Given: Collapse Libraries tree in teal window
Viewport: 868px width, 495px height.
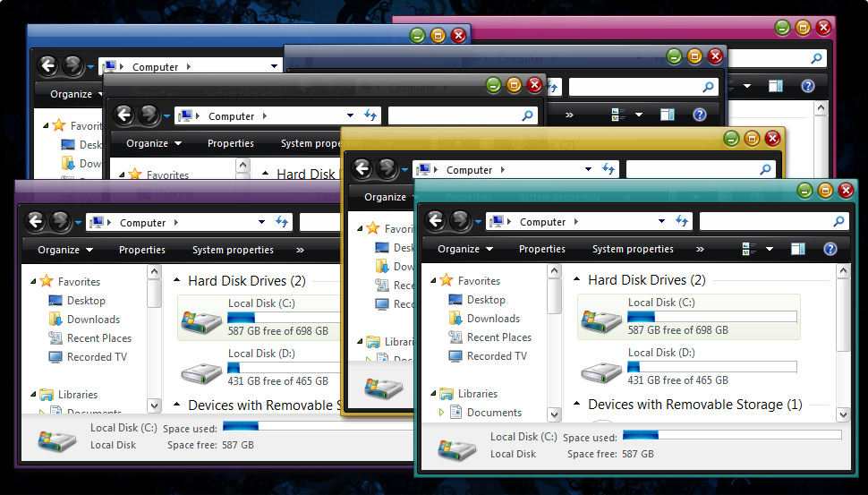Looking at the screenshot, I should [433, 394].
